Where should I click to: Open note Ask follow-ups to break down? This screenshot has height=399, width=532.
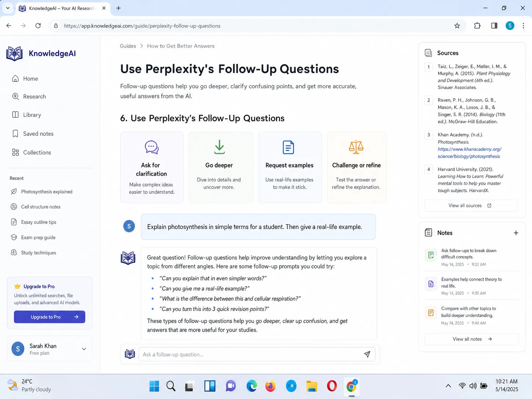coord(472,257)
